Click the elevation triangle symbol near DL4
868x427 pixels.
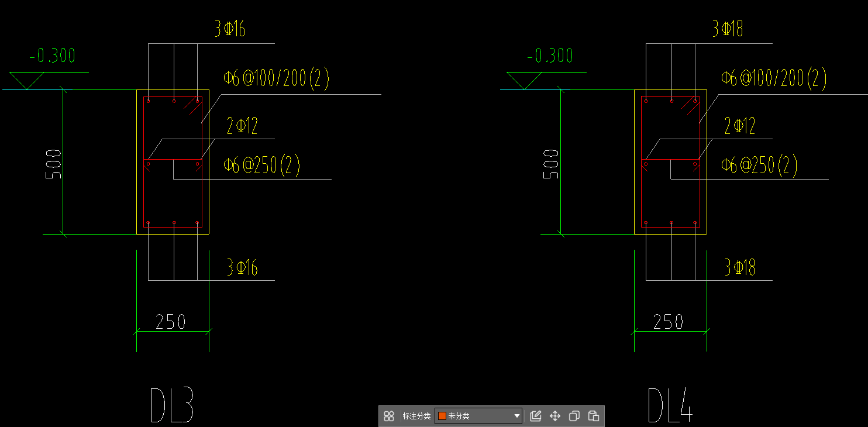[x=525, y=80]
